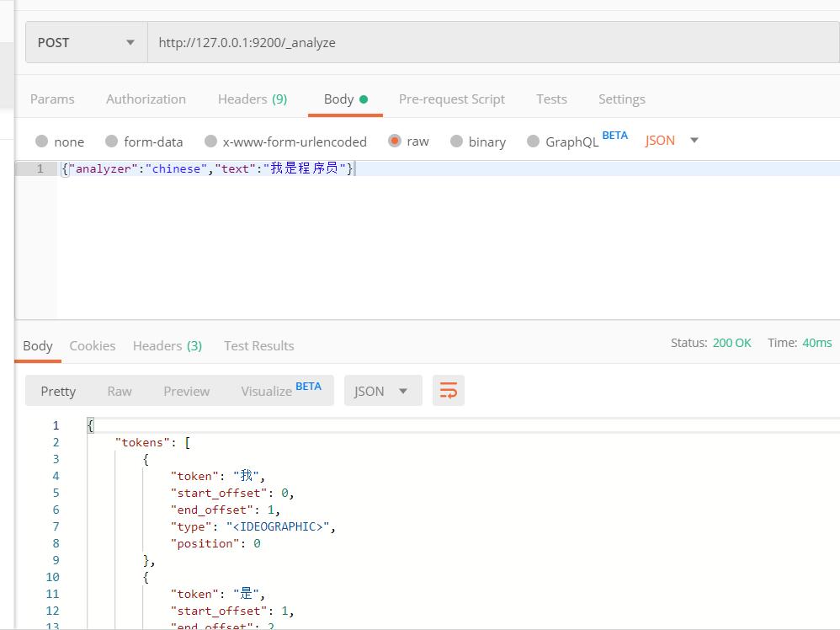The height and width of the screenshot is (630, 840).
Task: Click the 200 OK status text
Action: 731,343
